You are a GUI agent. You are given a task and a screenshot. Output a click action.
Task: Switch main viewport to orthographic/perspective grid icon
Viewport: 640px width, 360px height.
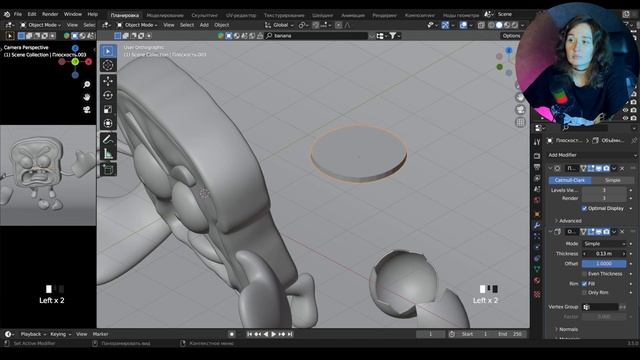(520, 122)
